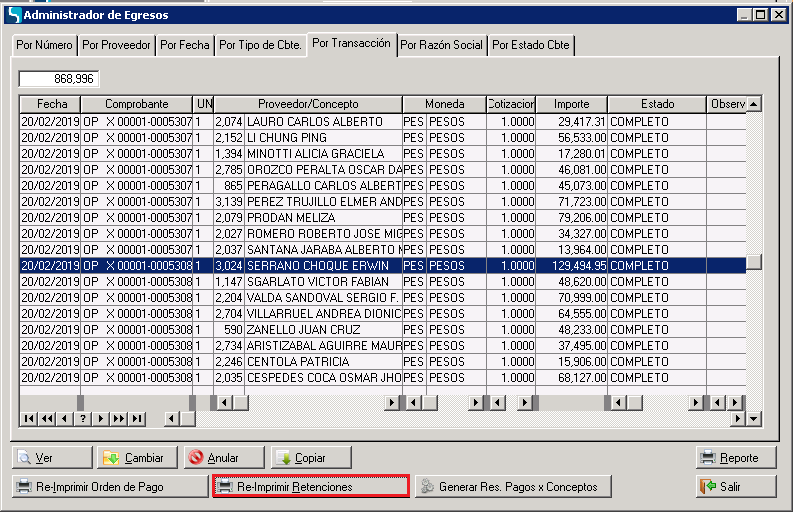This screenshot has width=793, height=512.
Task: Go to next record arrow
Action: pos(101,418)
